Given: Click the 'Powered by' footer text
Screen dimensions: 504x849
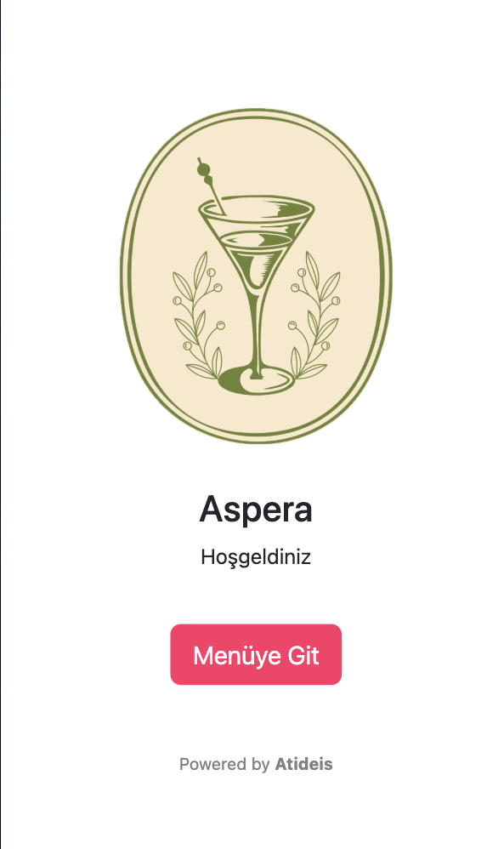Looking at the screenshot, I should coord(224,764).
